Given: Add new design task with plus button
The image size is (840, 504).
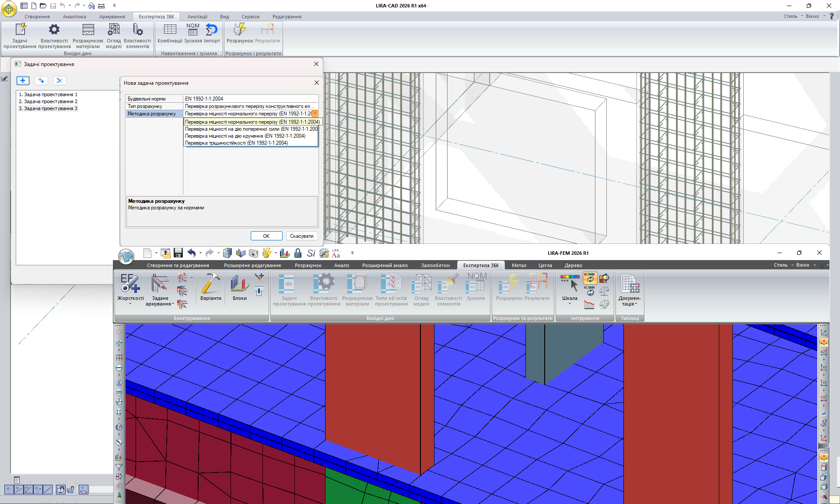Looking at the screenshot, I should pos(23,80).
